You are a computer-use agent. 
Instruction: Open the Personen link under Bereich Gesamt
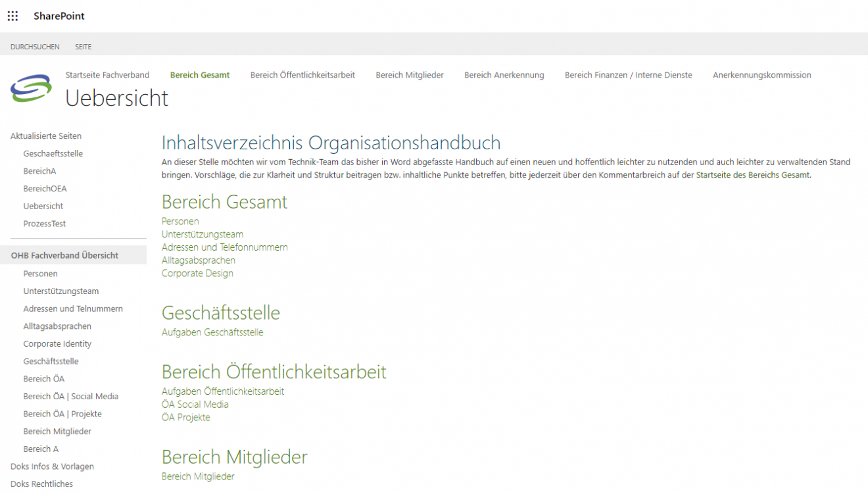click(180, 221)
